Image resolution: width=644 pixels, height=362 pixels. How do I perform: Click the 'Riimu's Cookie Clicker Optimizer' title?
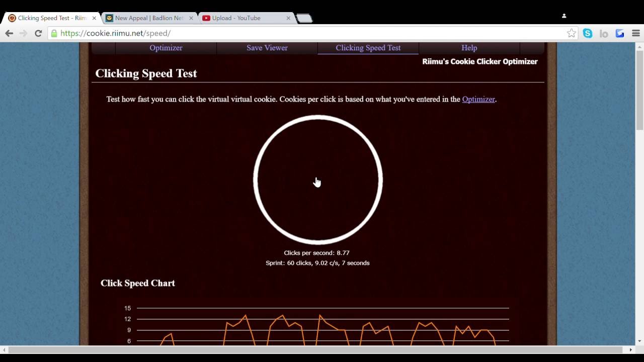click(480, 61)
